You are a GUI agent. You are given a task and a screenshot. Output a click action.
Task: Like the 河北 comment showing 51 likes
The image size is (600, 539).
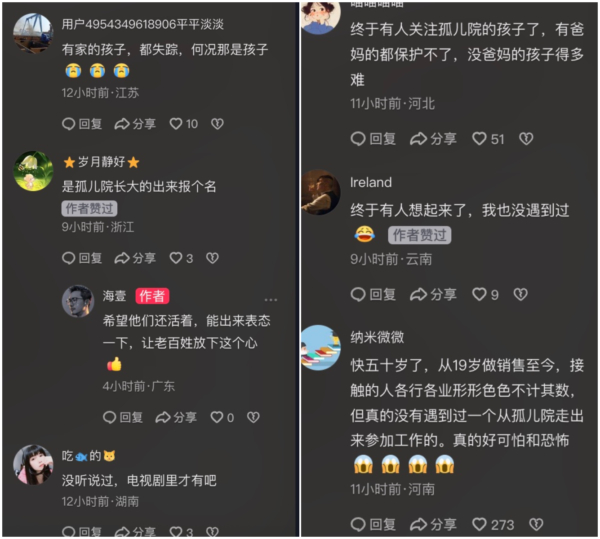point(488,138)
